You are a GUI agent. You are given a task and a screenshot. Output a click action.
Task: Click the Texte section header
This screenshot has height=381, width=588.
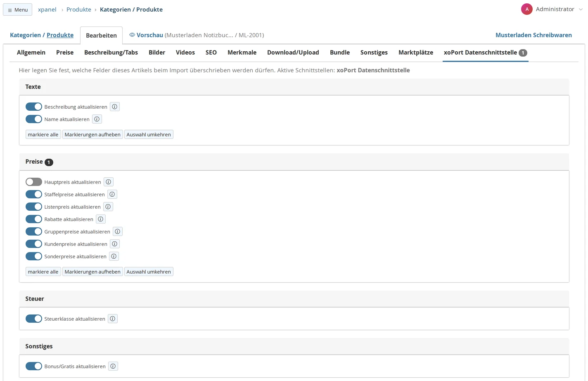[294, 87]
